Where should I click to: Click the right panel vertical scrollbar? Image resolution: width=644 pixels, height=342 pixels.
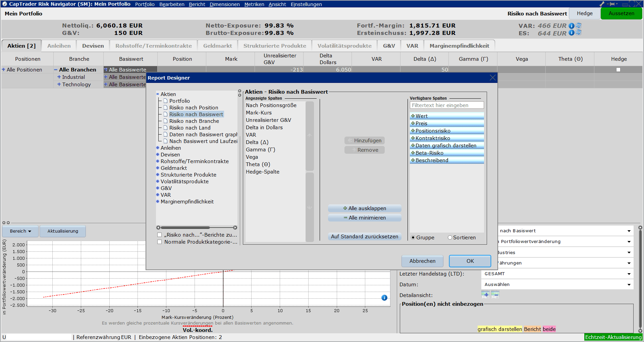coord(640,279)
